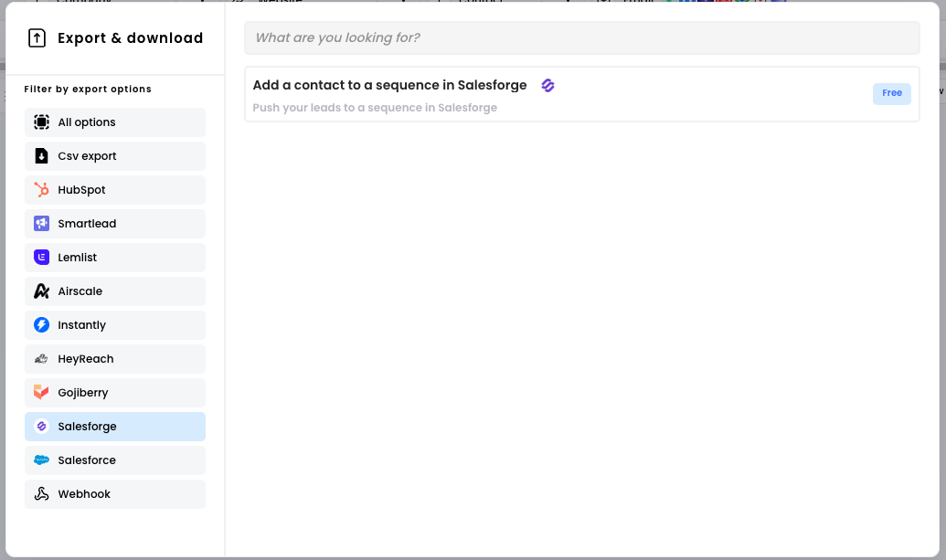Click the Csv export file icon
946x560 pixels.
(x=42, y=156)
